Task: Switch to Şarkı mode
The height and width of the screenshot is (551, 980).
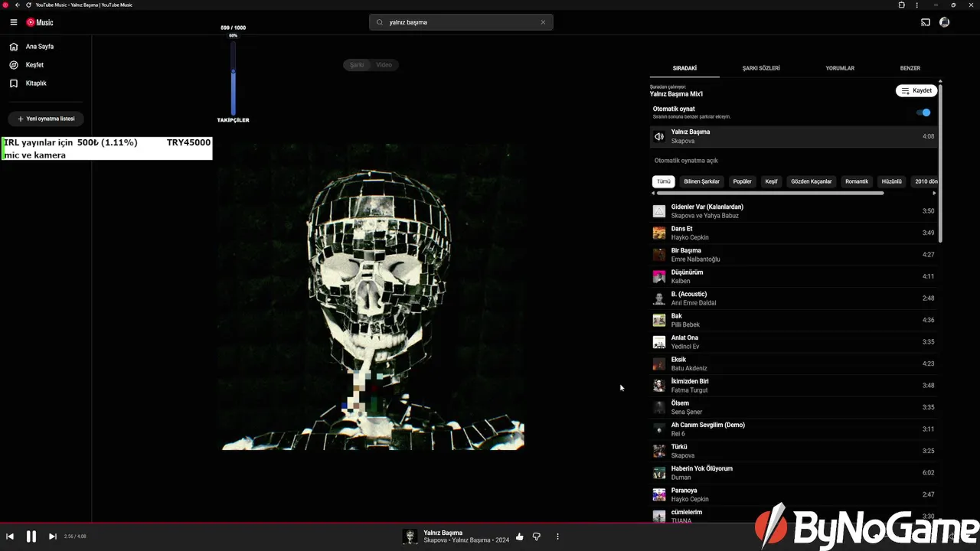Action: point(357,65)
